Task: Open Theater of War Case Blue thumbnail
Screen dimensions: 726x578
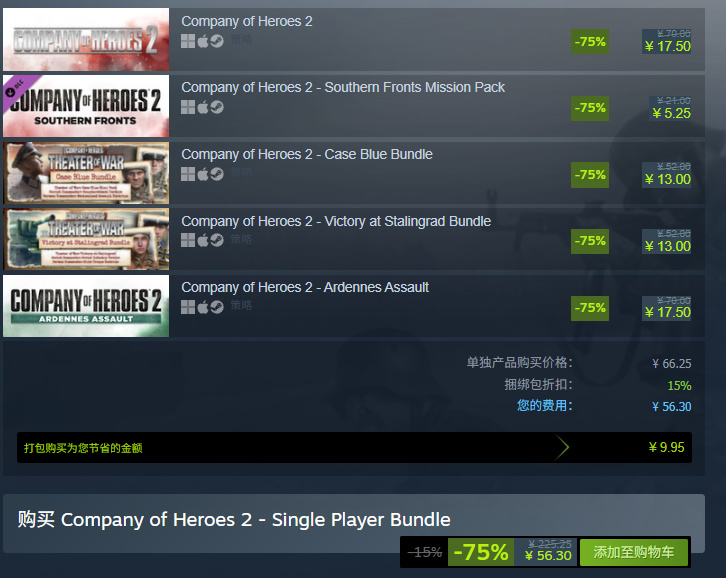Action: (x=86, y=173)
